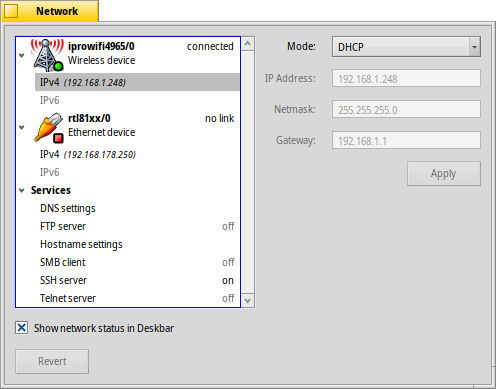Open DNS settings

(x=137, y=208)
